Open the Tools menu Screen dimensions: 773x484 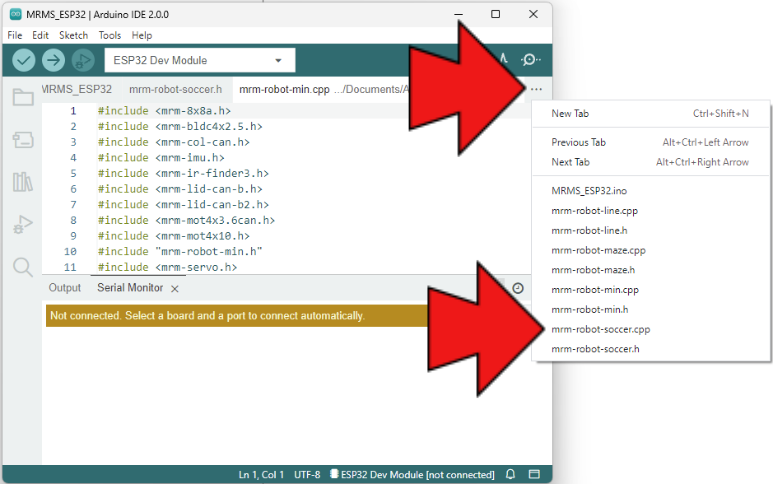pyautogui.click(x=109, y=35)
